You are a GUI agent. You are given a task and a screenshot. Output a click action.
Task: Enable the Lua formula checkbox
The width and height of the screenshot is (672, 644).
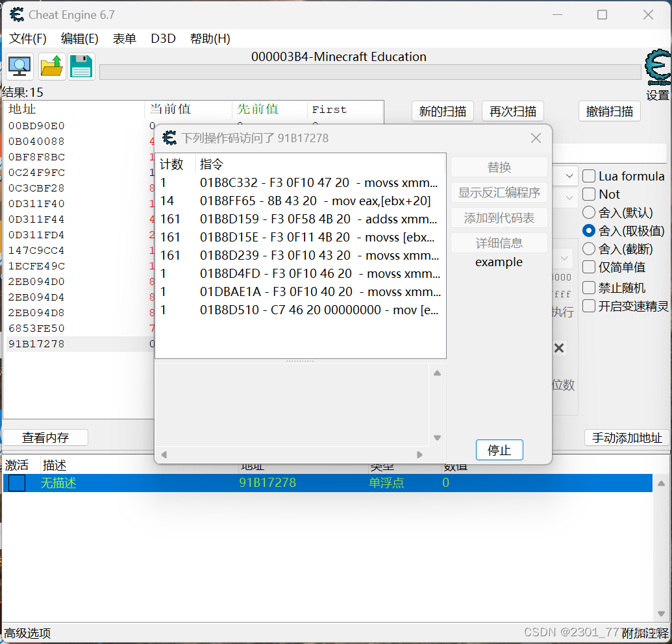(x=589, y=176)
